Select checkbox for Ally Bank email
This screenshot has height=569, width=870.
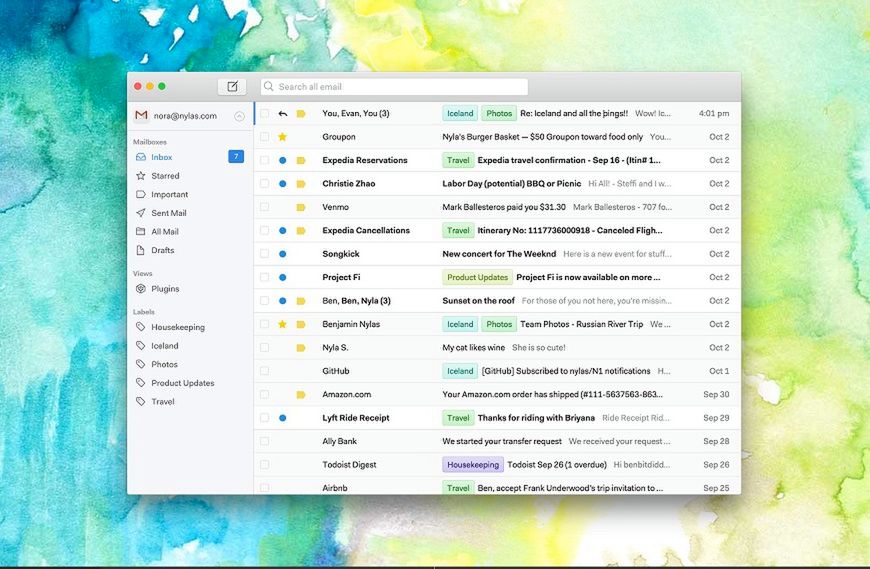coord(265,441)
